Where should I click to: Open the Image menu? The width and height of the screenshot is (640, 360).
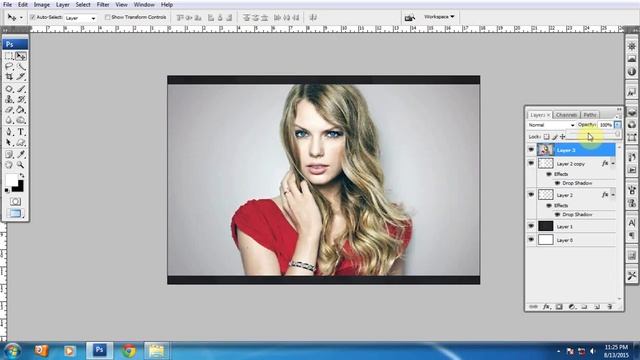pos(42,5)
